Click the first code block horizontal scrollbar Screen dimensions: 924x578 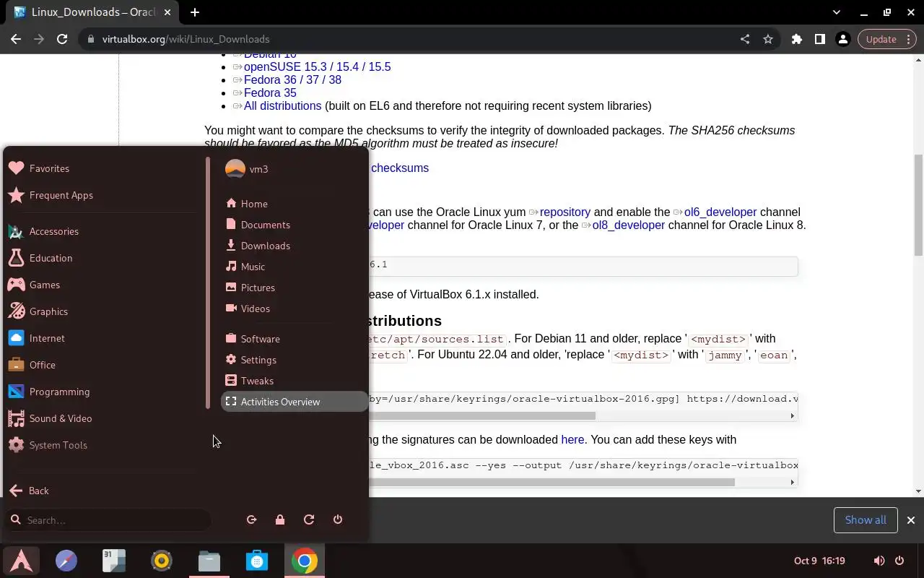pyautogui.click(x=482, y=415)
